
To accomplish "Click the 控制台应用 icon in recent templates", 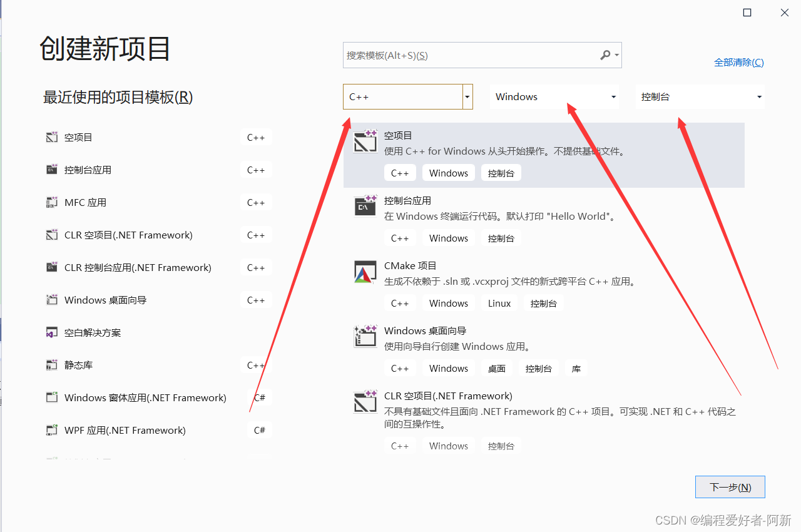I will 52,170.
